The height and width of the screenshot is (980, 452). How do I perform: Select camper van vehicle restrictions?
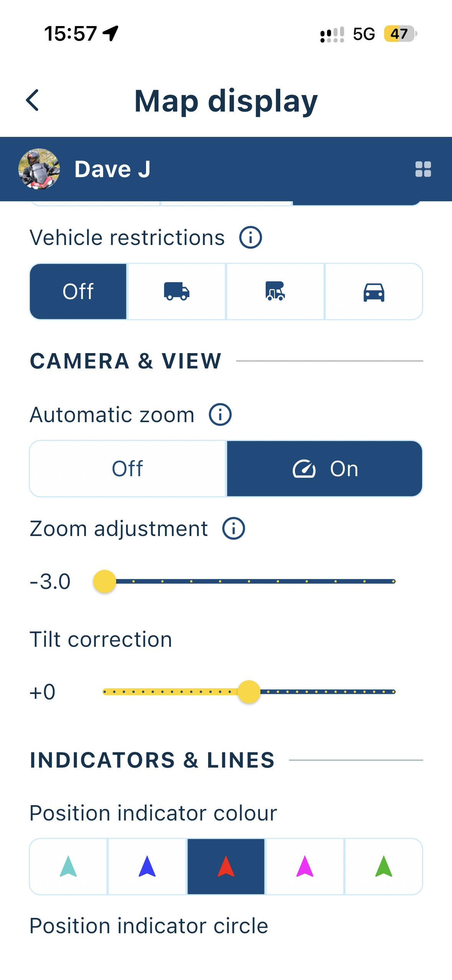pyautogui.click(x=275, y=291)
